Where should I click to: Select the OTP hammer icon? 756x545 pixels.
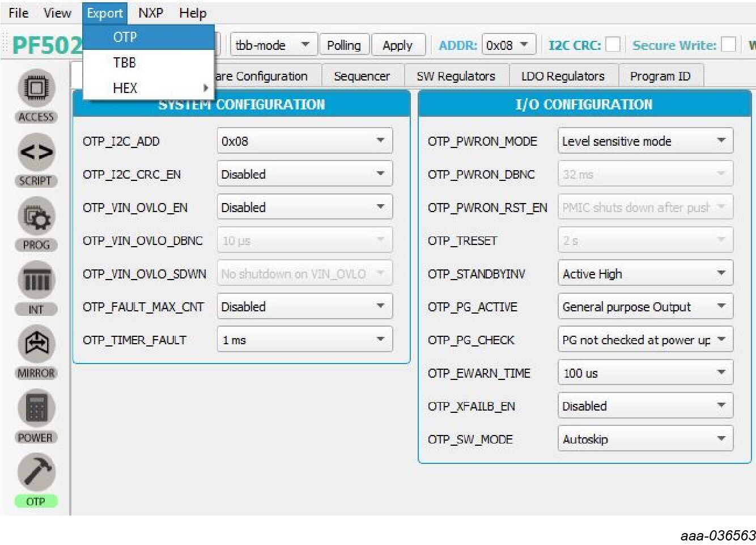pyautogui.click(x=36, y=472)
